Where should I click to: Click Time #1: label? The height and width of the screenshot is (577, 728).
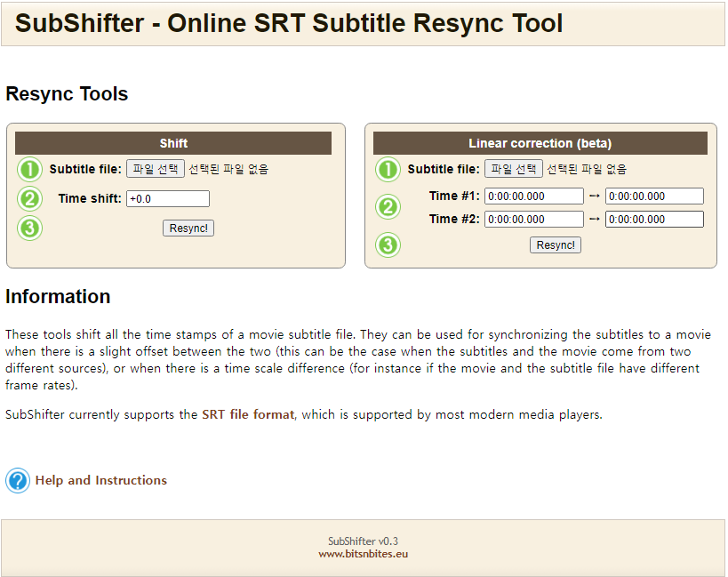(454, 196)
